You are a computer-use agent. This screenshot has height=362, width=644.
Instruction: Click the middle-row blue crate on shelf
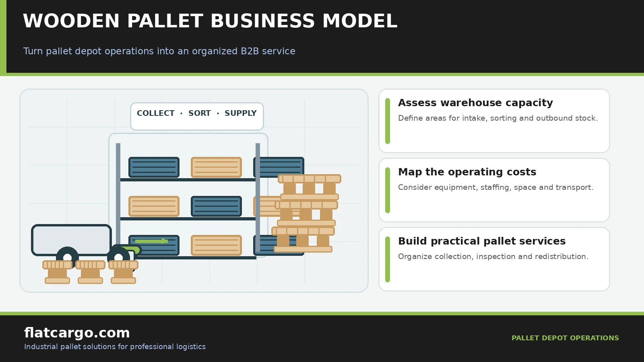[x=216, y=206]
